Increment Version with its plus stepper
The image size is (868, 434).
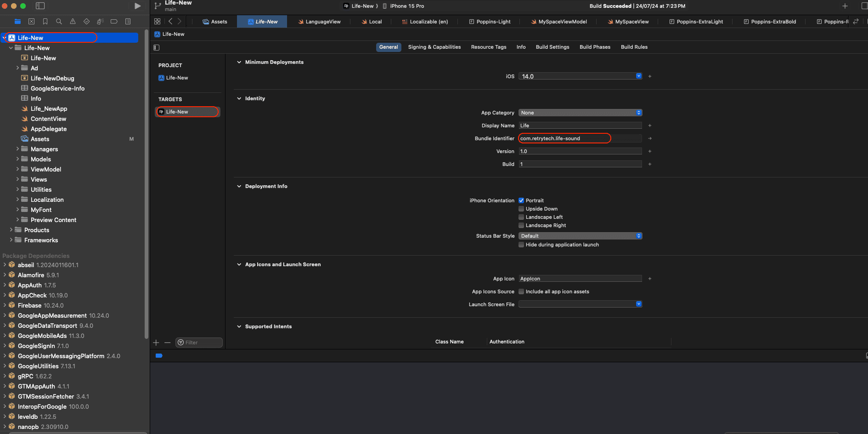pos(649,151)
